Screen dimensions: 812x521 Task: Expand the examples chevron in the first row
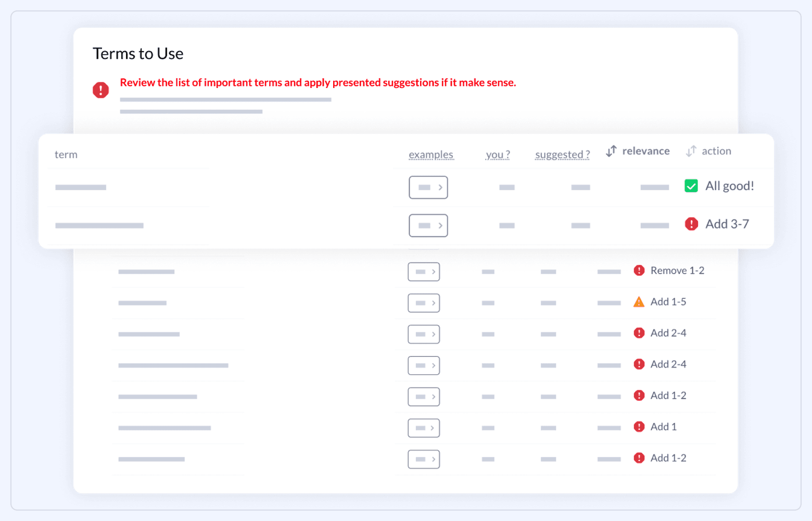pos(428,187)
